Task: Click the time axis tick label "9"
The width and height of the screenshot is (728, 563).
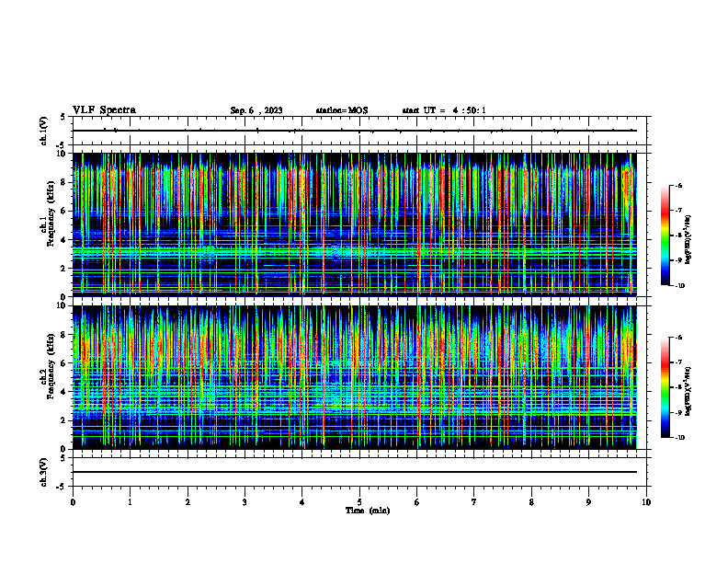Action: click(588, 502)
